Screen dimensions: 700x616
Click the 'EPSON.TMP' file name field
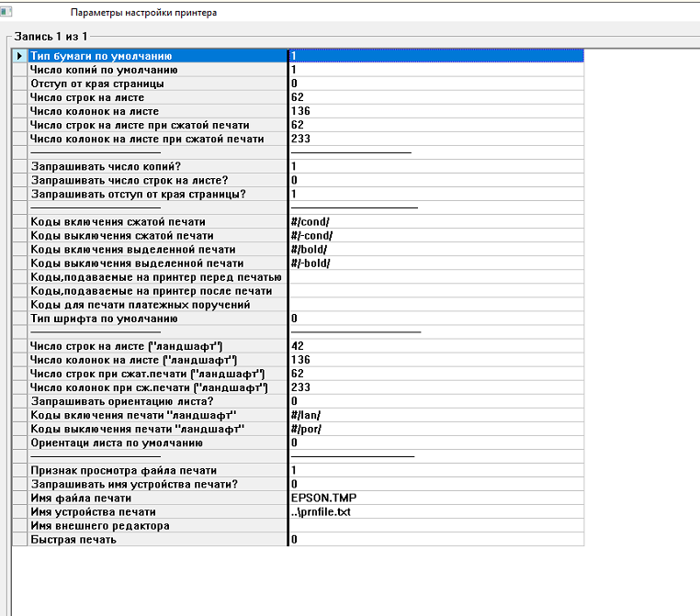(435, 498)
